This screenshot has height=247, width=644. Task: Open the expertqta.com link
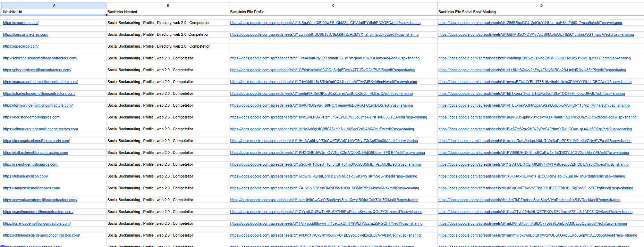(x=21, y=23)
